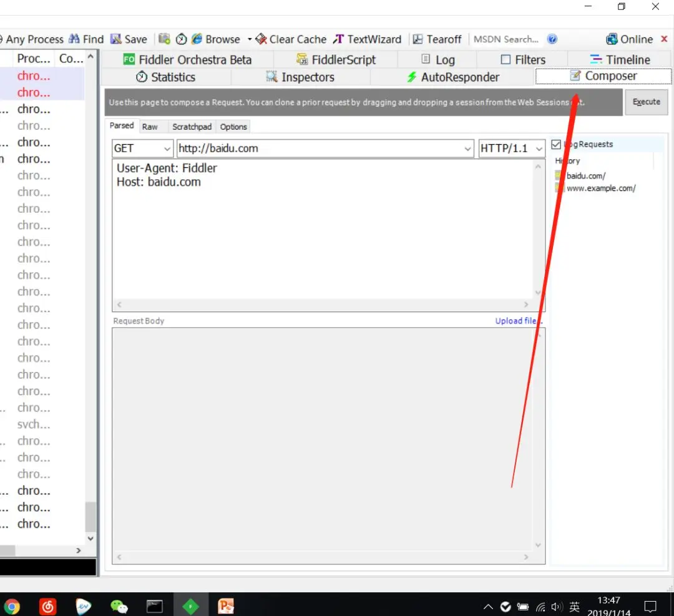Switch to the Inspectors tab
Image resolution: width=674 pixels, height=616 pixels.
(x=300, y=77)
